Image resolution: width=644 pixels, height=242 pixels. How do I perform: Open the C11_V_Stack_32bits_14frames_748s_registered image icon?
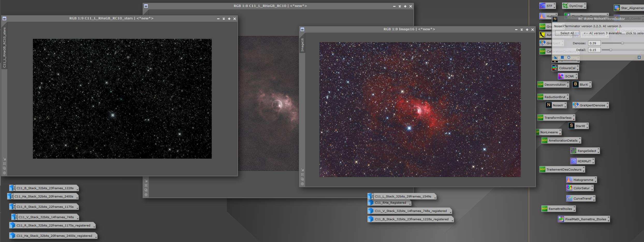409,211
